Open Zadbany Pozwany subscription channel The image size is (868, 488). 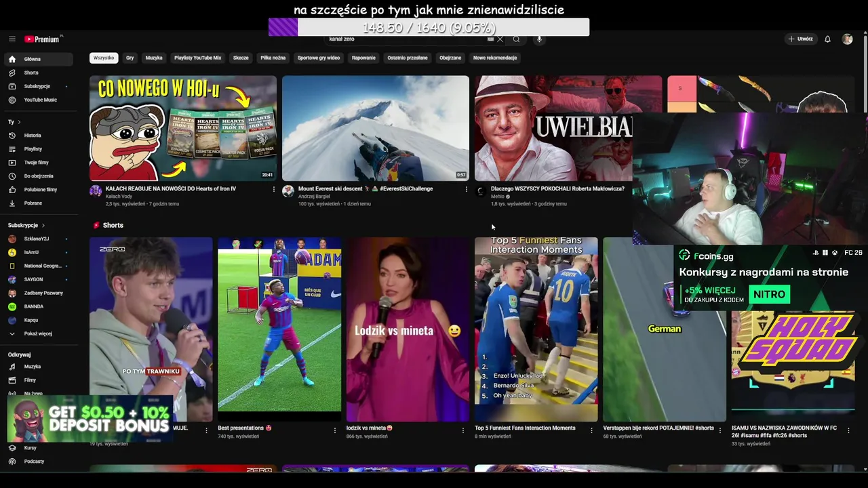[x=39, y=293]
